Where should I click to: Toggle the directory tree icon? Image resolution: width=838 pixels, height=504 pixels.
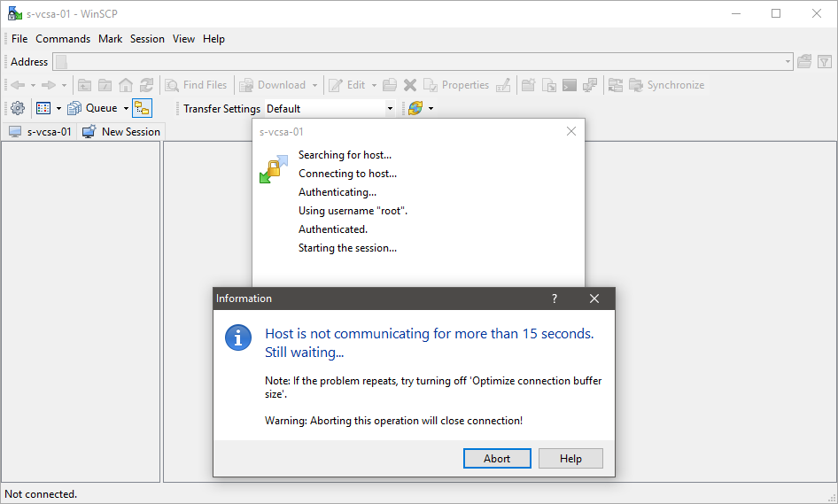point(142,108)
